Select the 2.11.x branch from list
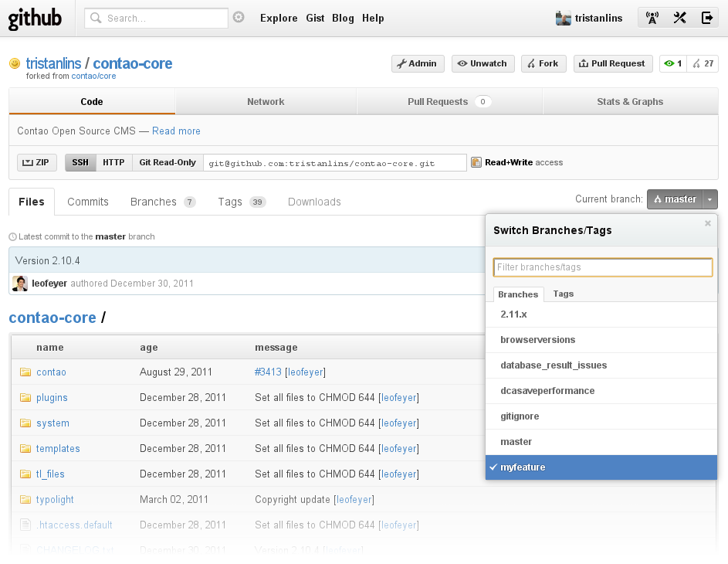The width and height of the screenshot is (728, 564). point(513,314)
